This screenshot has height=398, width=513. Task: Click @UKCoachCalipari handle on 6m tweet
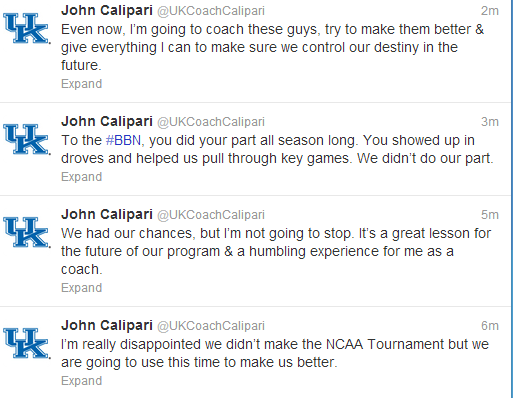211,326
